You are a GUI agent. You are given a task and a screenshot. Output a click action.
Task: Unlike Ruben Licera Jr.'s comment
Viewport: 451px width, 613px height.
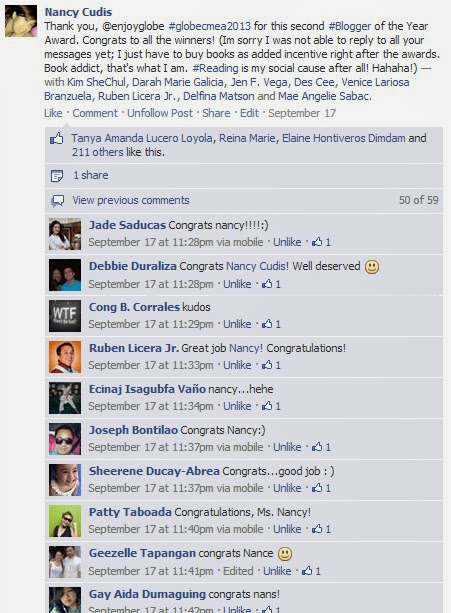237,365
